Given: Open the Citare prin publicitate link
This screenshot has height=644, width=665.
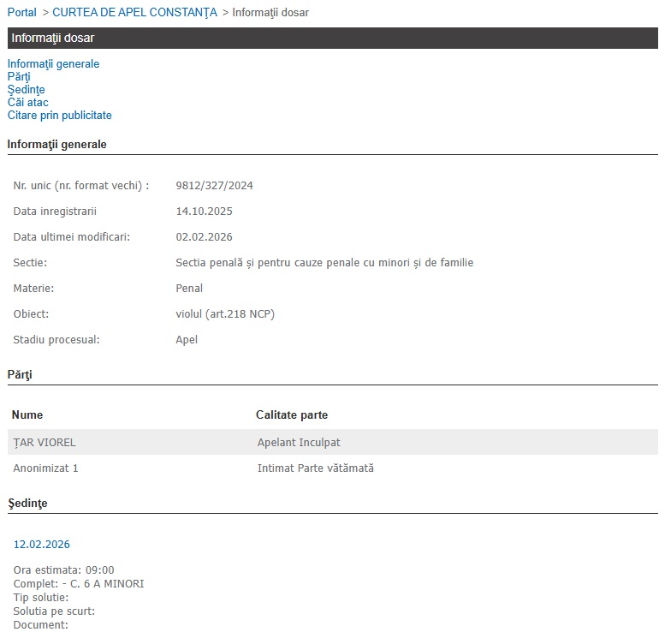Looking at the screenshot, I should point(59,116).
